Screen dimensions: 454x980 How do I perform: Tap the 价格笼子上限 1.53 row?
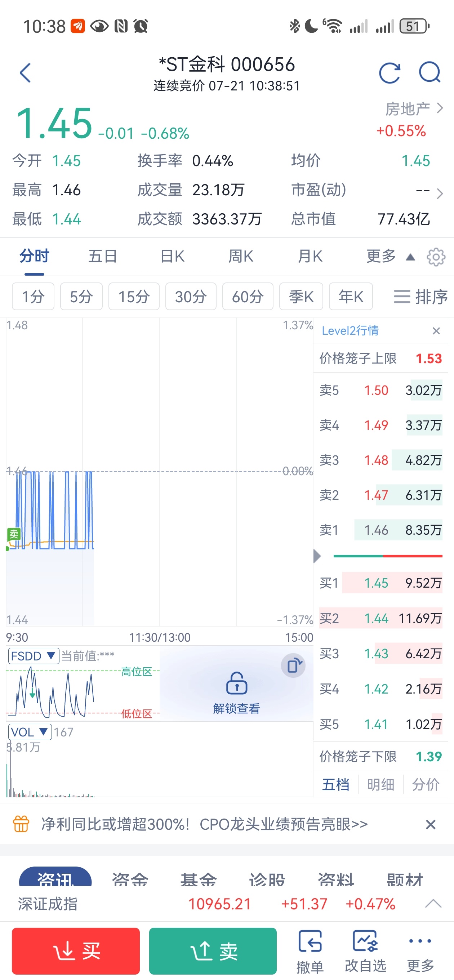(x=380, y=358)
